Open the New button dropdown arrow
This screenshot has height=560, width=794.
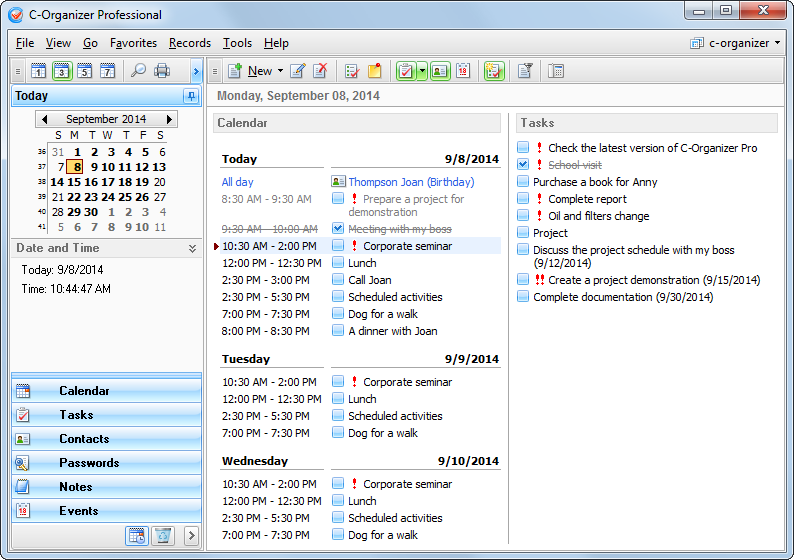click(x=280, y=71)
